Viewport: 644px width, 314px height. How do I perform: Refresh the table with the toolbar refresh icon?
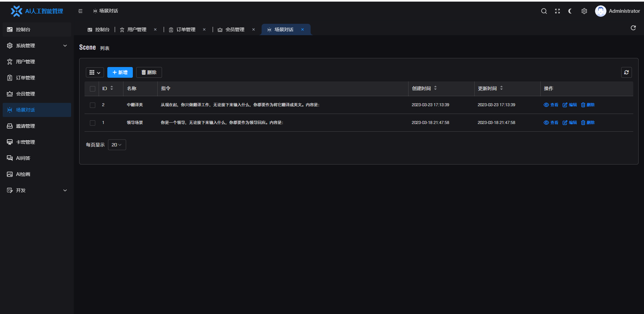626,72
